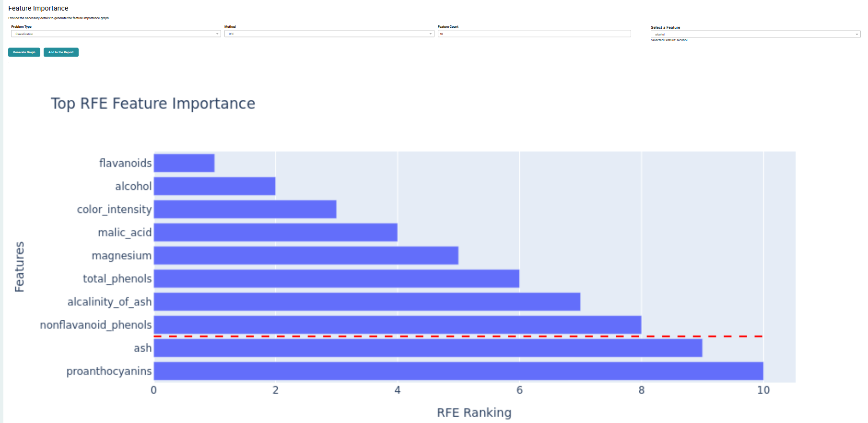Click inside the Feature Count input
Image resolution: width=868 pixels, height=423 pixels.
click(x=534, y=34)
